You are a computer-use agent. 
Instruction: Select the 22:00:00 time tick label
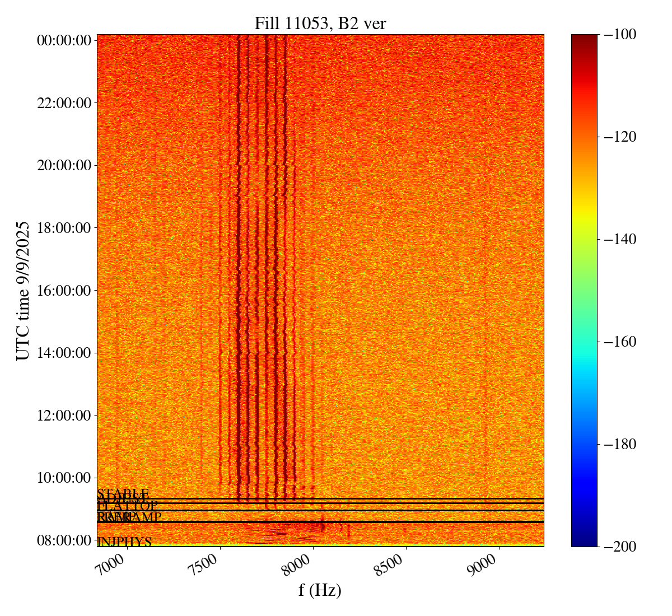point(64,103)
